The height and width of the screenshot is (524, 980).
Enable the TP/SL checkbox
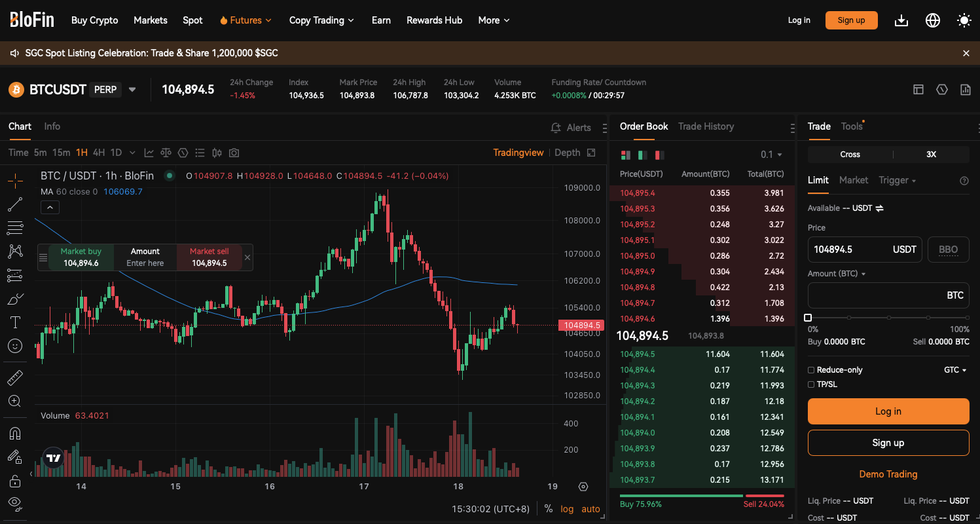click(811, 384)
